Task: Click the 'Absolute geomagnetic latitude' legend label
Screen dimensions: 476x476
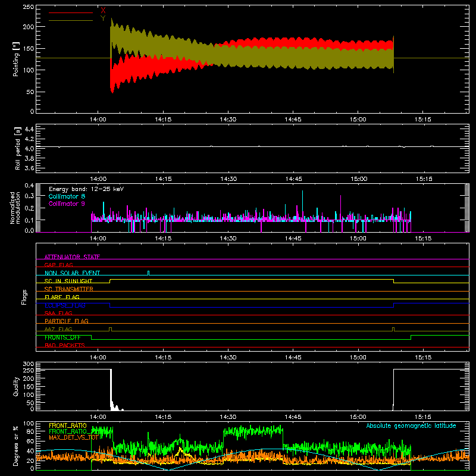Action: (x=411, y=425)
